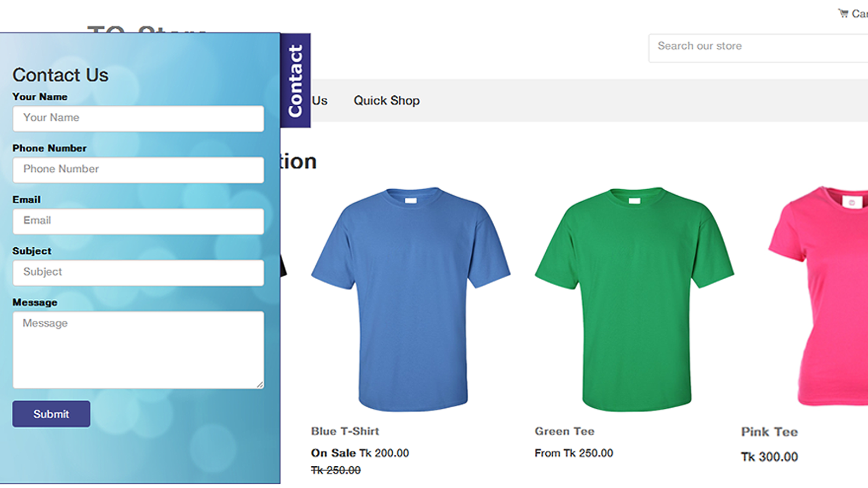The width and height of the screenshot is (868, 488).
Task: Go to the Pink Tee title link
Action: (769, 432)
